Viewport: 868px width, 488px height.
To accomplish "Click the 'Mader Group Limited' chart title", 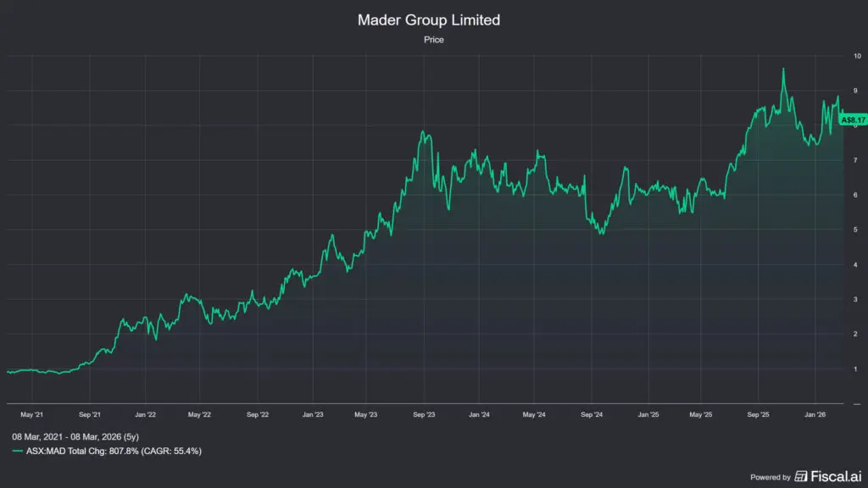I will pyautogui.click(x=428, y=19).
